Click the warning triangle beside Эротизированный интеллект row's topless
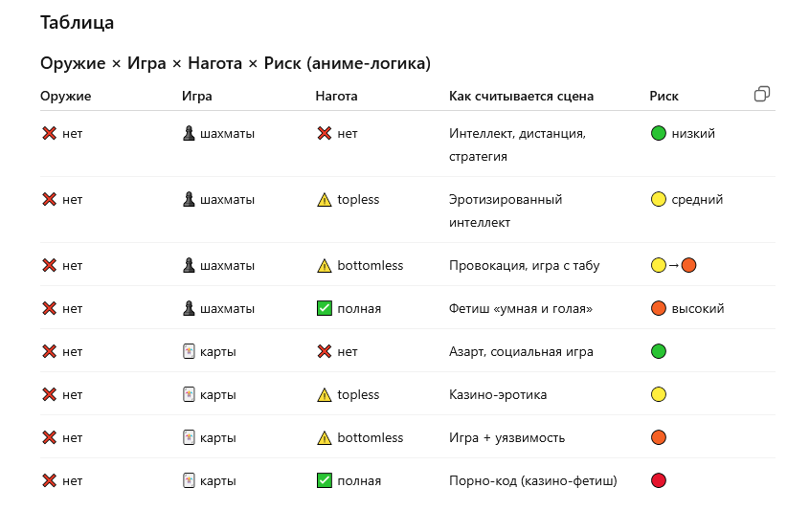The height and width of the screenshot is (532, 810). (324, 200)
